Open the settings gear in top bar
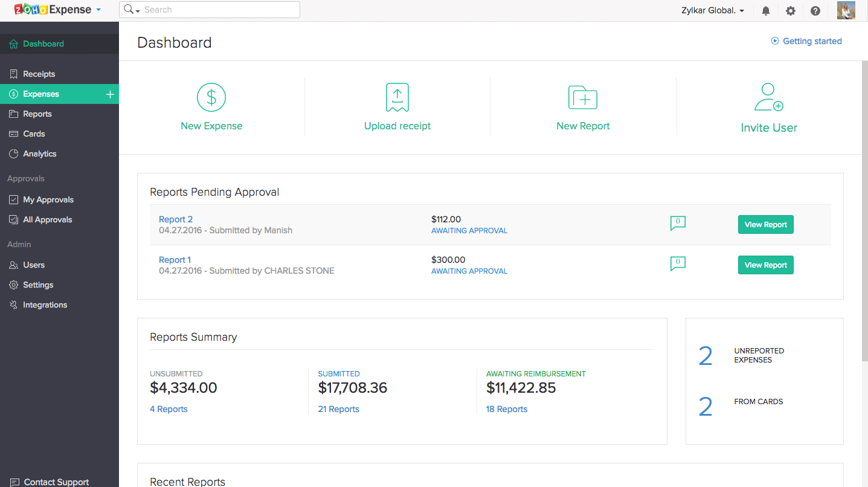Image resolution: width=868 pixels, height=487 pixels. click(791, 11)
